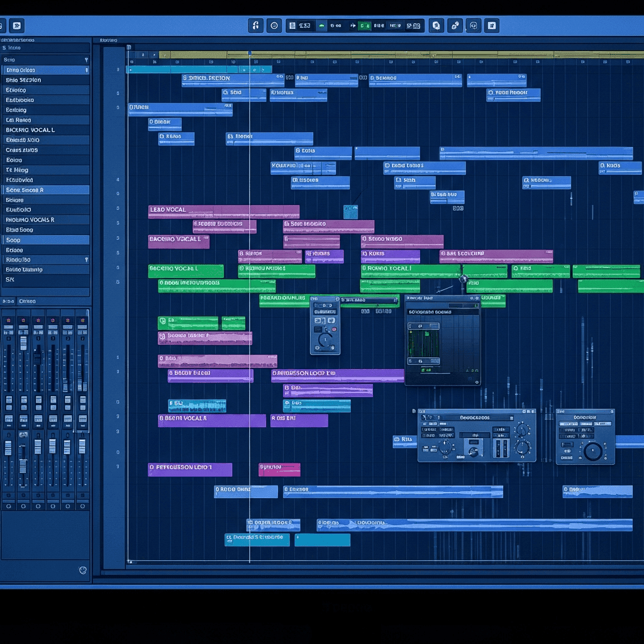Click the circular icon on the pink waveform clip
The width and height of the screenshot is (644, 644).
162,336
